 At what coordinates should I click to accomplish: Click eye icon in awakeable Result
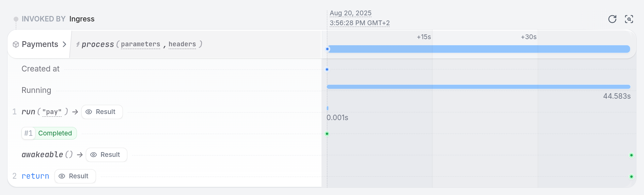point(93,155)
